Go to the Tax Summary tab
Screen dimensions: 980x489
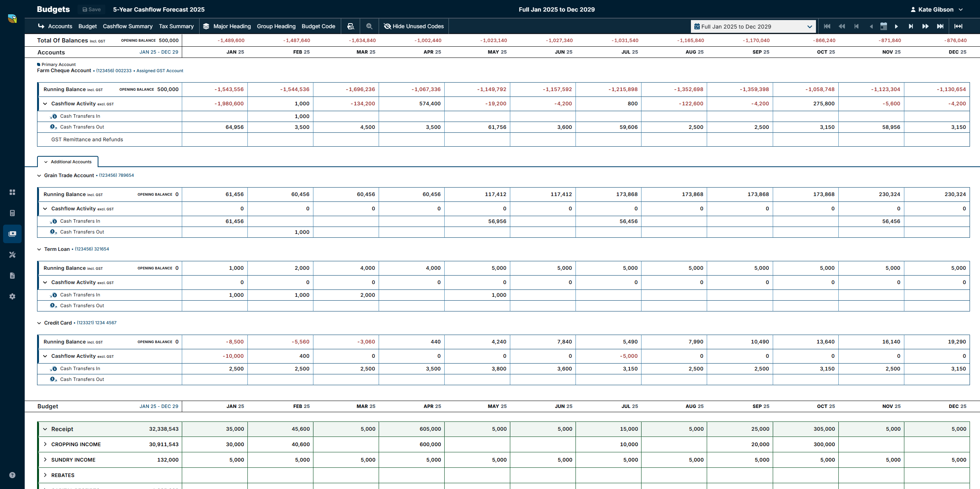click(176, 26)
